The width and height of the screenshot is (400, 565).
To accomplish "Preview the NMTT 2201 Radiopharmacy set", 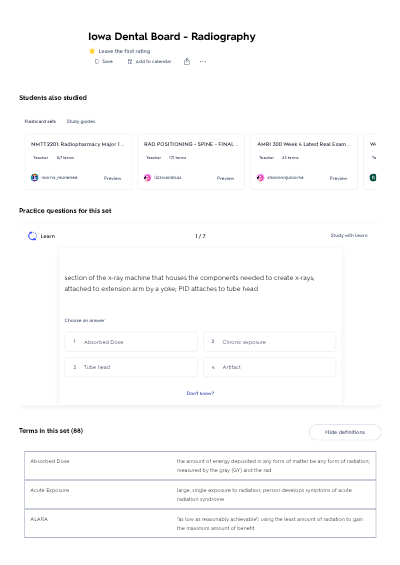I will point(112,178).
